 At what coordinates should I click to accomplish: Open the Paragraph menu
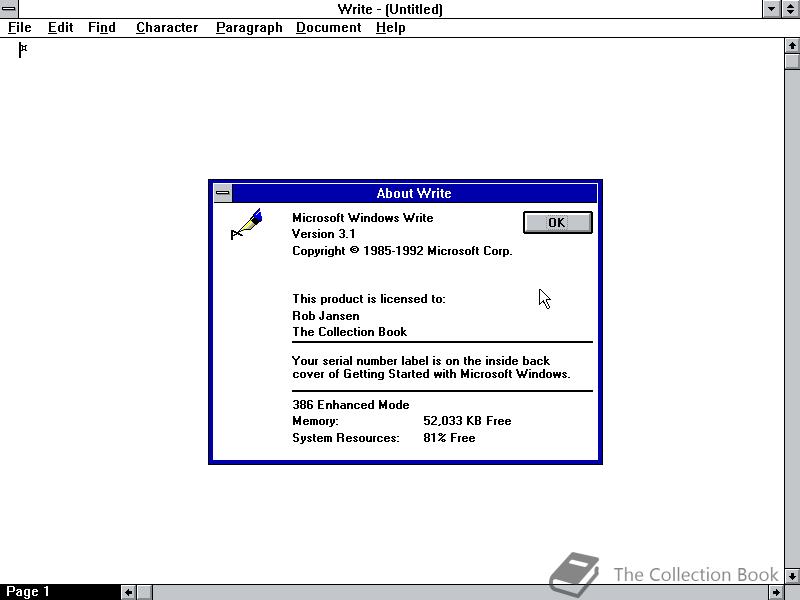point(249,28)
